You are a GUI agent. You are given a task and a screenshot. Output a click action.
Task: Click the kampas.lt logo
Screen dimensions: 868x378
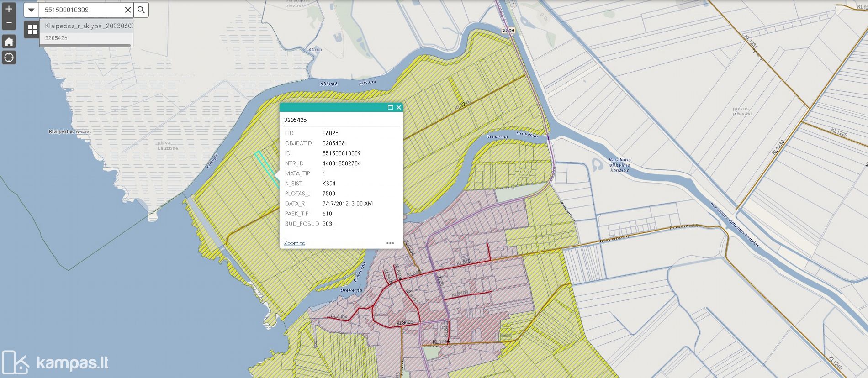(x=55, y=362)
